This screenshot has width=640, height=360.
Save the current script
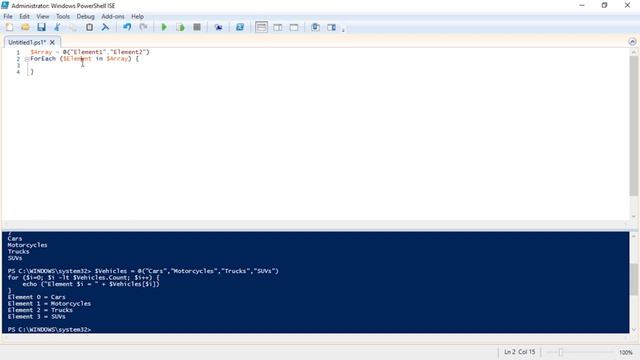pyautogui.click(x=41, y=27)
